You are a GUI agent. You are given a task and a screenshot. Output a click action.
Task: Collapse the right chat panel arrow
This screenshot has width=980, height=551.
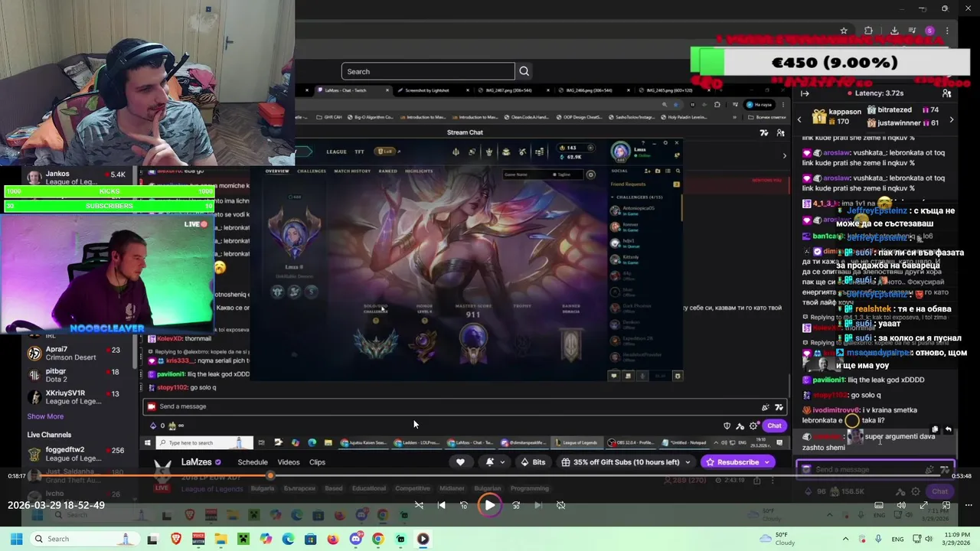click(x=805, y=93)
